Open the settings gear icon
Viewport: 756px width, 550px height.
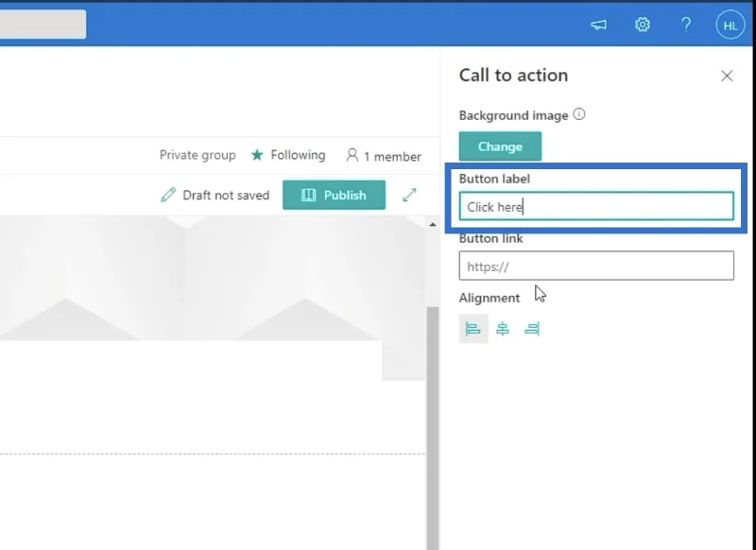click(x=643, y=25)
